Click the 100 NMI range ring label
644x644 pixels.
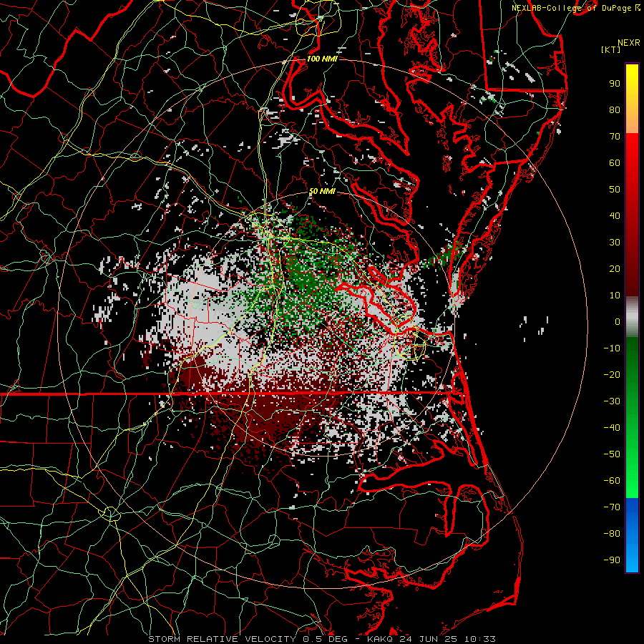click(322, 59)
